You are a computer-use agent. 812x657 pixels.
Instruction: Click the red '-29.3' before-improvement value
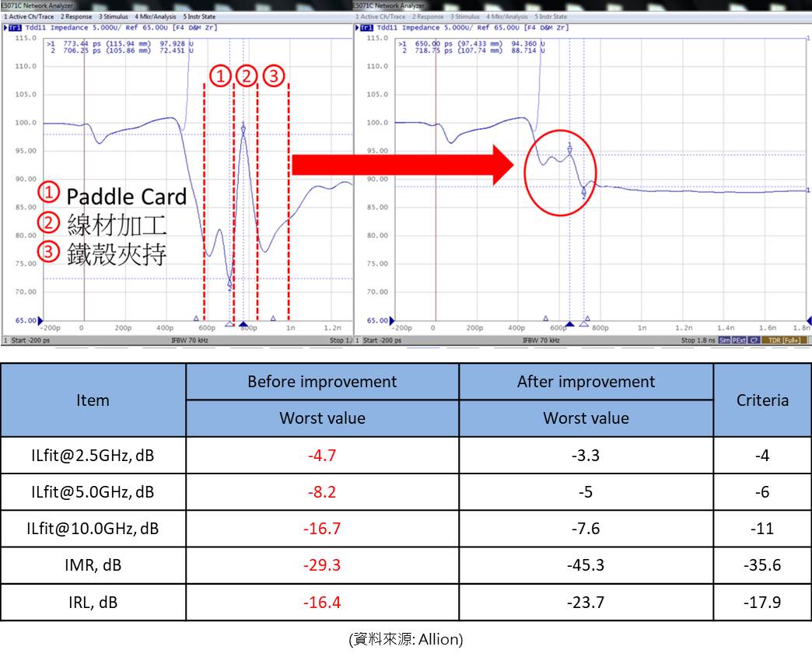pos(322,565)
